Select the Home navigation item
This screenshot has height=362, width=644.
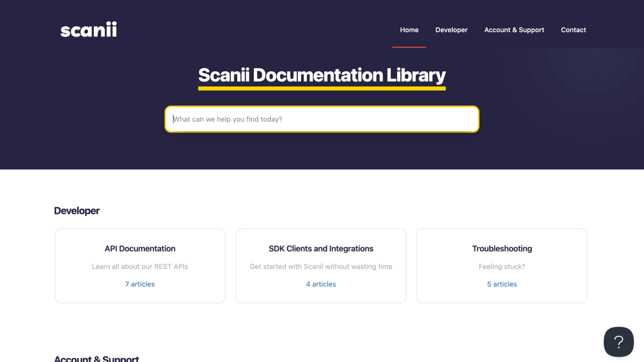click(409, 30)
